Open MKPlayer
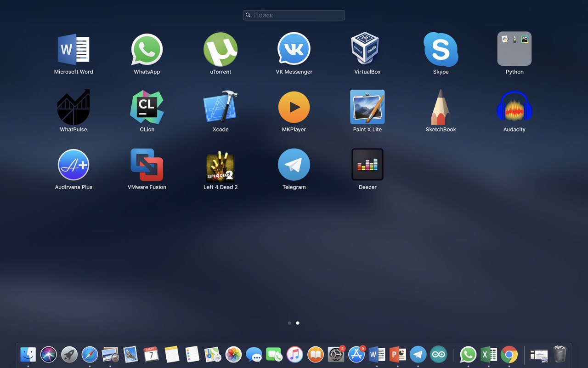The height and width of the screenshot is (368, 588). [294, 107]
